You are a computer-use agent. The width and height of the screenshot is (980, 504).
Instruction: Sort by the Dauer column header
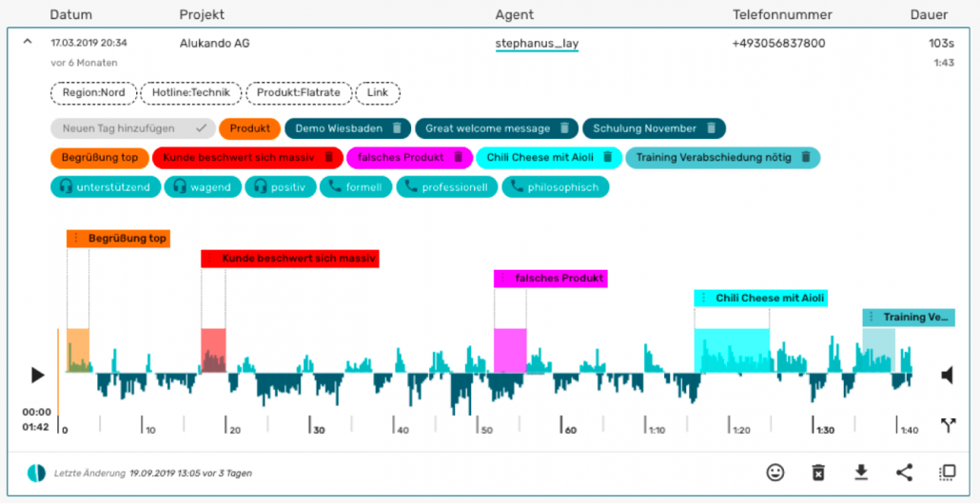pos(929,14)
